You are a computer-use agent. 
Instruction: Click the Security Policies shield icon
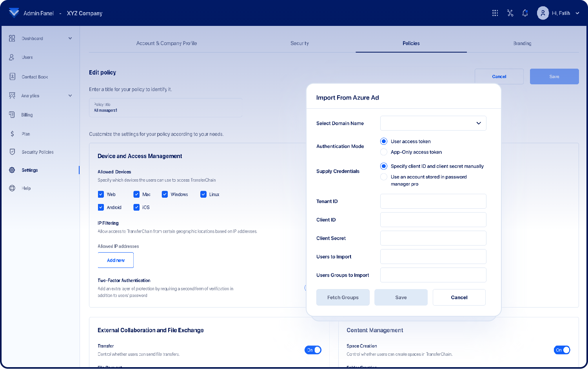pyautogui.click(x=12, y=152)
